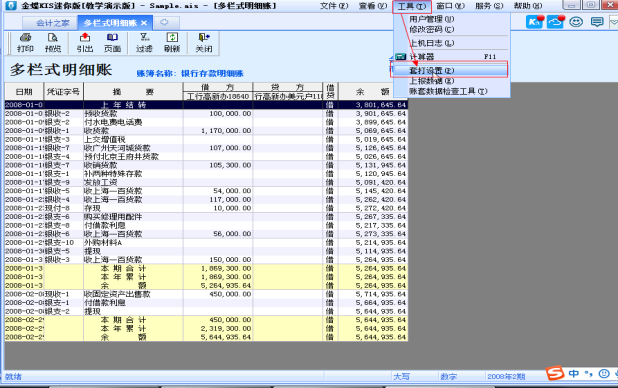The width and height of the screenshot is (618, 388).
Task: Open the 预览 print preview icon
Action: pos(53,43)
